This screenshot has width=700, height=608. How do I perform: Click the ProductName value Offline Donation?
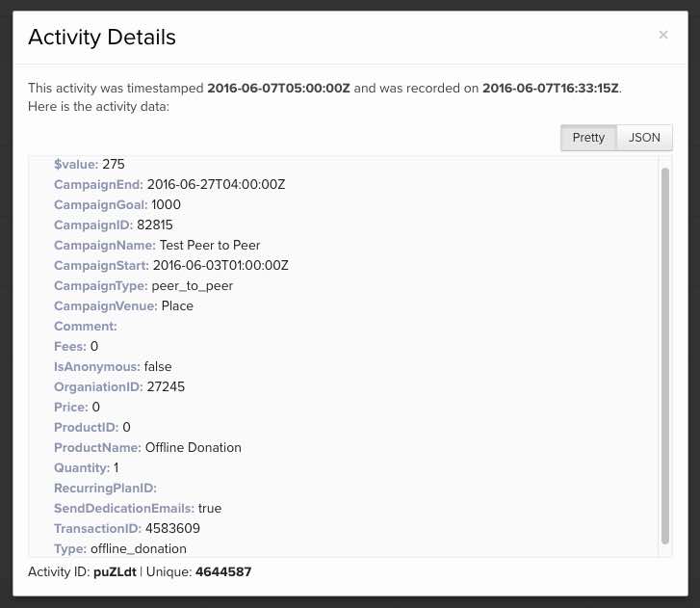tap(193, 447)
